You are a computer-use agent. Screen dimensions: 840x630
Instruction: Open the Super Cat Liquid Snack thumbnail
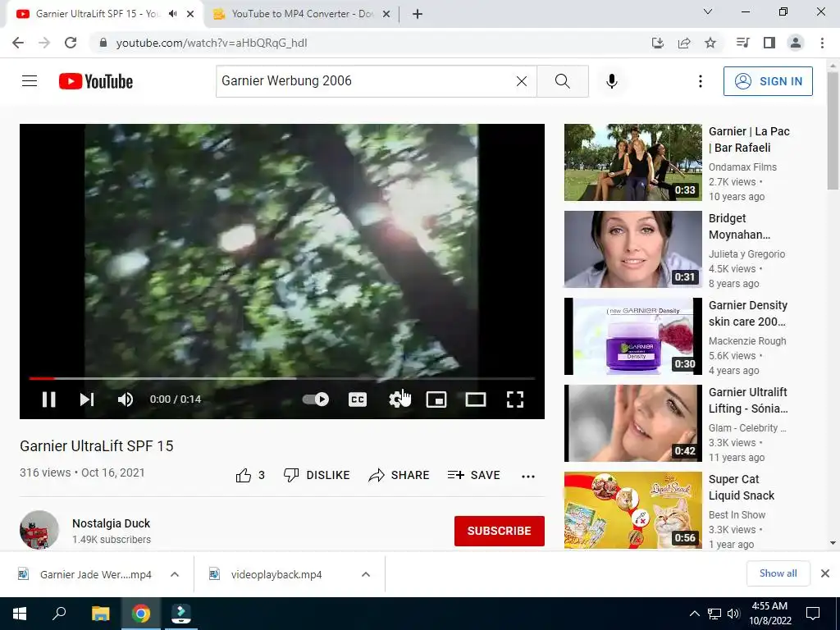click(632, 510)
